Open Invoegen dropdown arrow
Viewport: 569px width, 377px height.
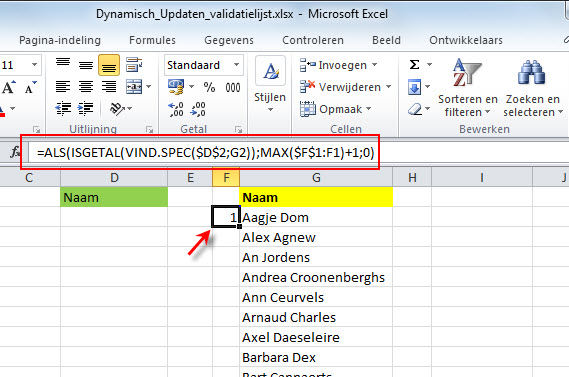pos(374,65)
